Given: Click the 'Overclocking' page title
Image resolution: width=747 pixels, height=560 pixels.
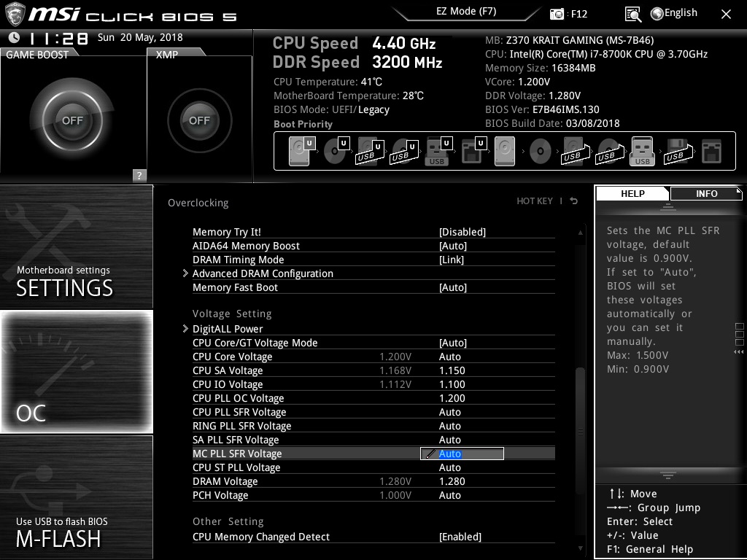Looking at the screenshot, I should coord(198,203).
